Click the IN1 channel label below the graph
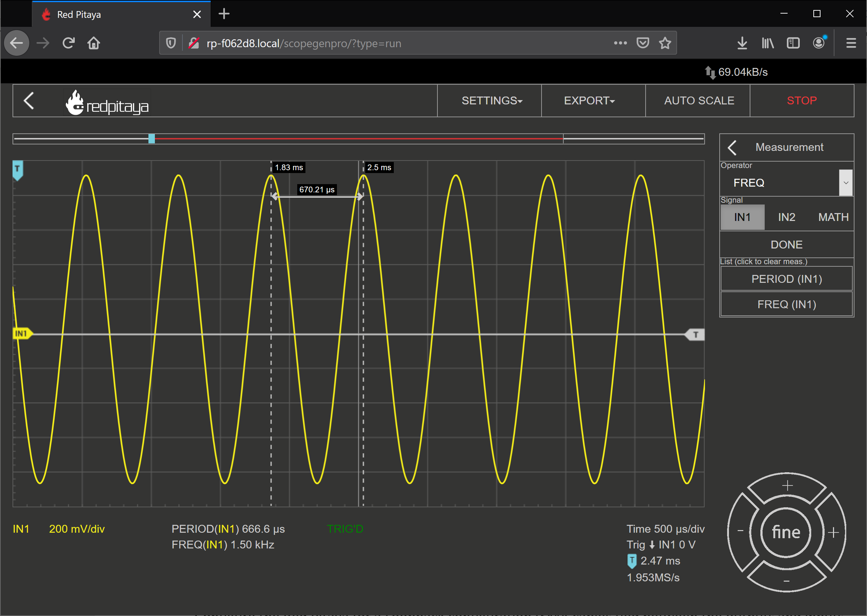The height and width of the screenshot is (616, 867). (x=21, y=529)
